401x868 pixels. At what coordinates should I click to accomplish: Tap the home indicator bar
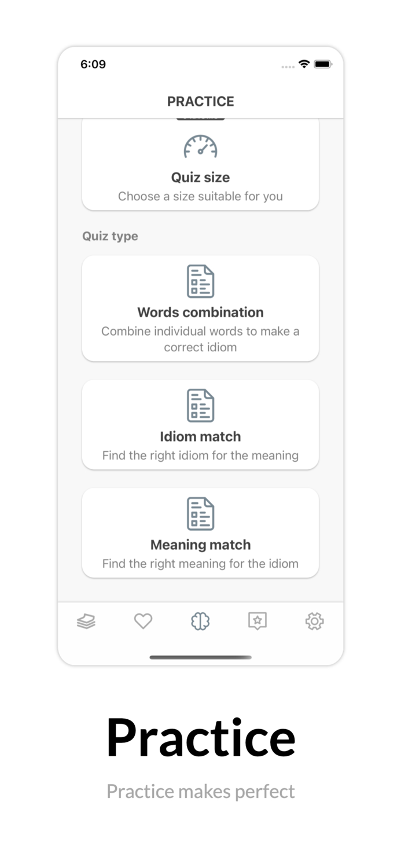tap(200, 657)
